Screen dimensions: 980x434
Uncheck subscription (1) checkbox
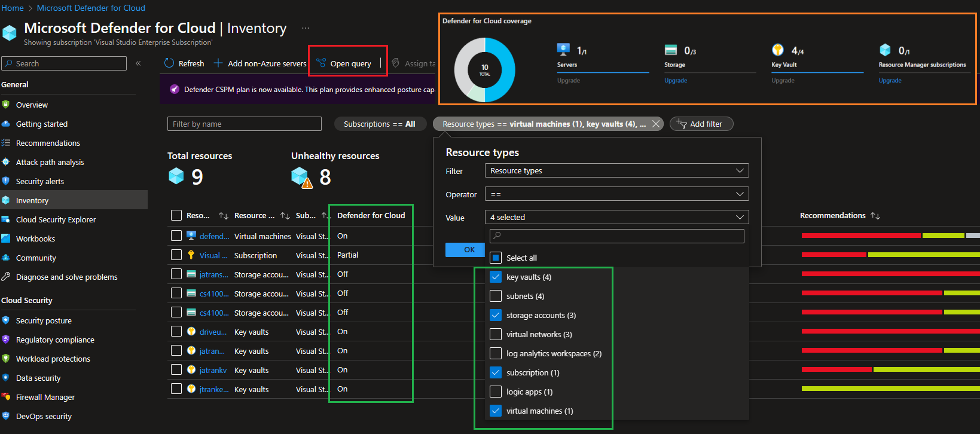click(x=496, y=372)
